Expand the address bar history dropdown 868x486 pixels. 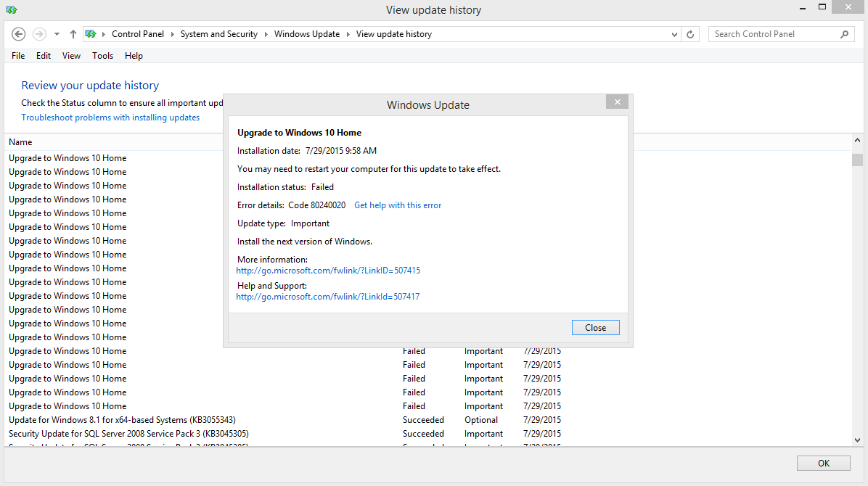(x=674, y=34)
